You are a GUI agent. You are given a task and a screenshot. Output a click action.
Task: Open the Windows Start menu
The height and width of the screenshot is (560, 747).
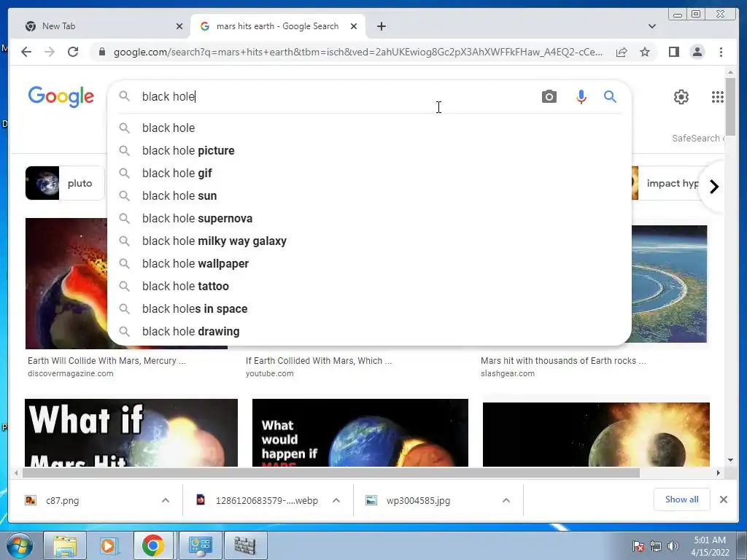(x=19, y=545)
